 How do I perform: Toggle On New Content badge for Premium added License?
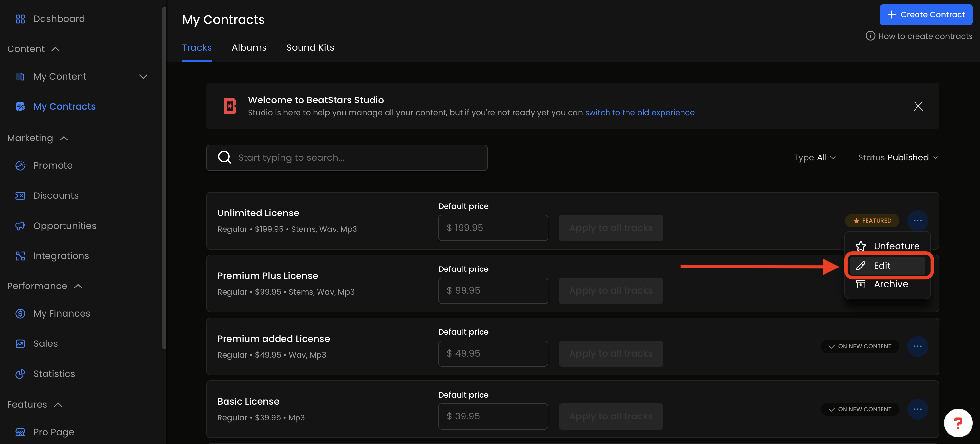pos(860,346)
